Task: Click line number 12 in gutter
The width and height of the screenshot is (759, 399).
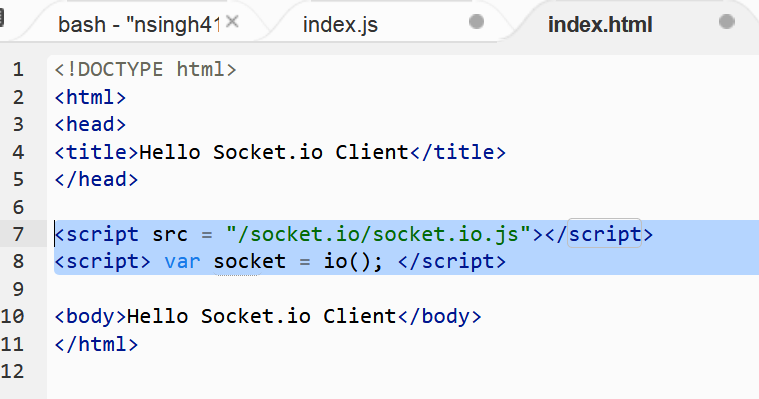Action: 12,371
